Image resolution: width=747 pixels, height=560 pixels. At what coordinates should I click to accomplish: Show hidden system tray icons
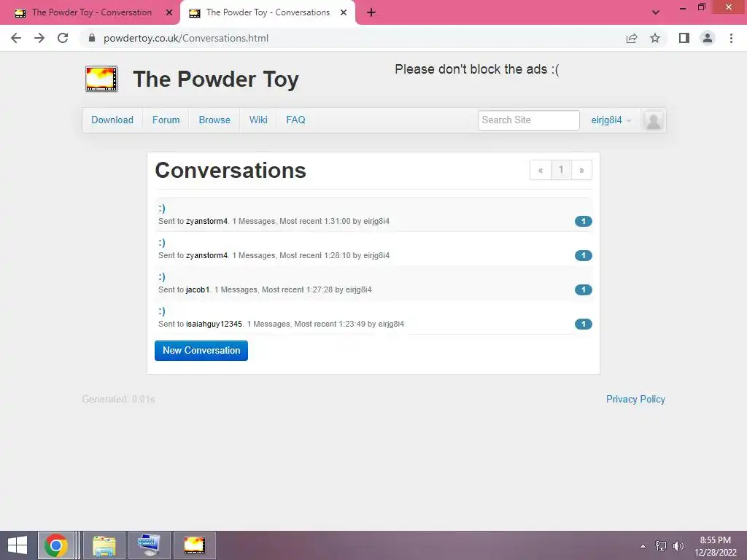[x=643, y=546]
